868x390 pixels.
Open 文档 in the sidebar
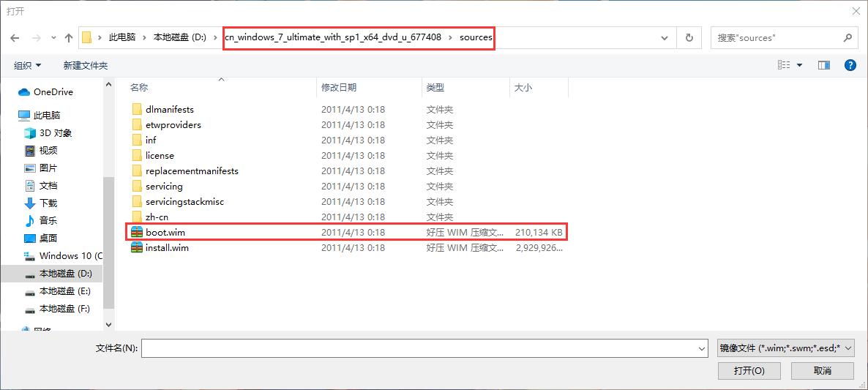pos(41,185)
